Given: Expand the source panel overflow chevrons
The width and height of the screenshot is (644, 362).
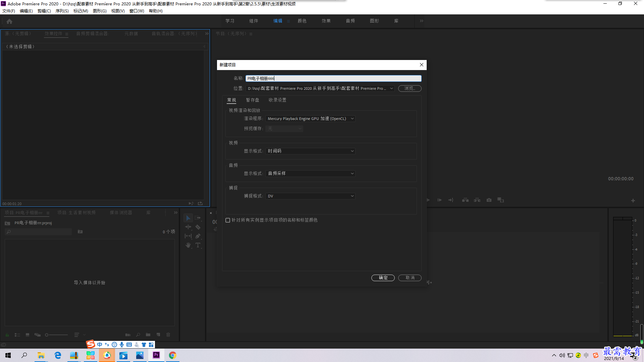Looking at the screenshot, I should [207, 34].
